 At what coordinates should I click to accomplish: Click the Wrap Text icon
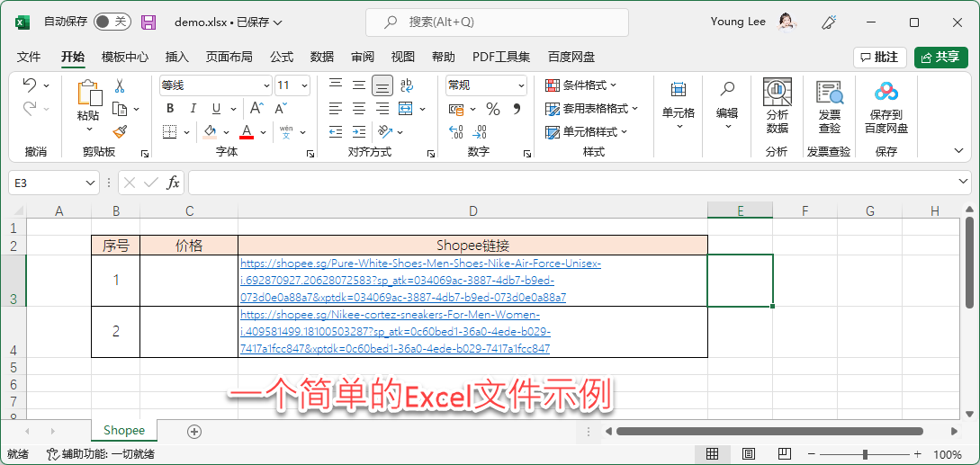click(x=406, y=85)
